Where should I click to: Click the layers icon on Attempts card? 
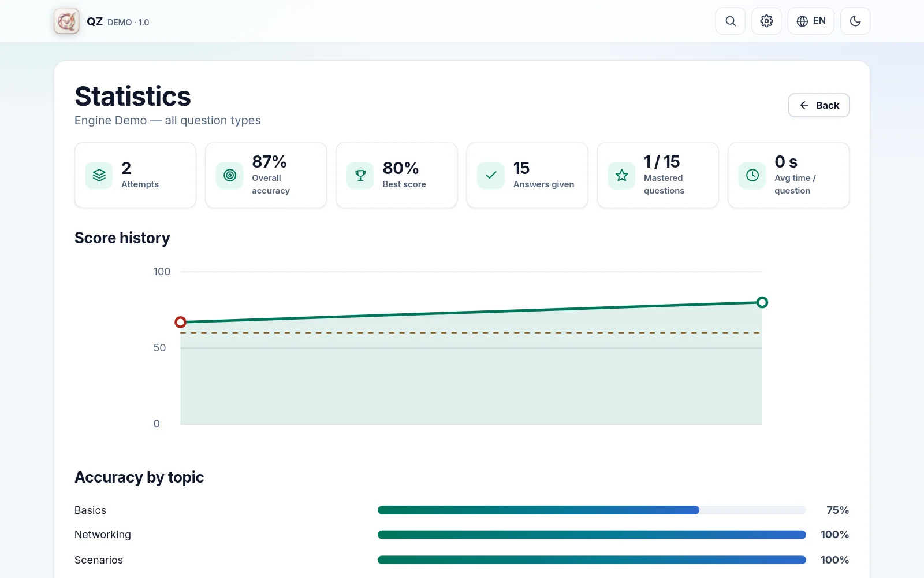click(99, 175)
